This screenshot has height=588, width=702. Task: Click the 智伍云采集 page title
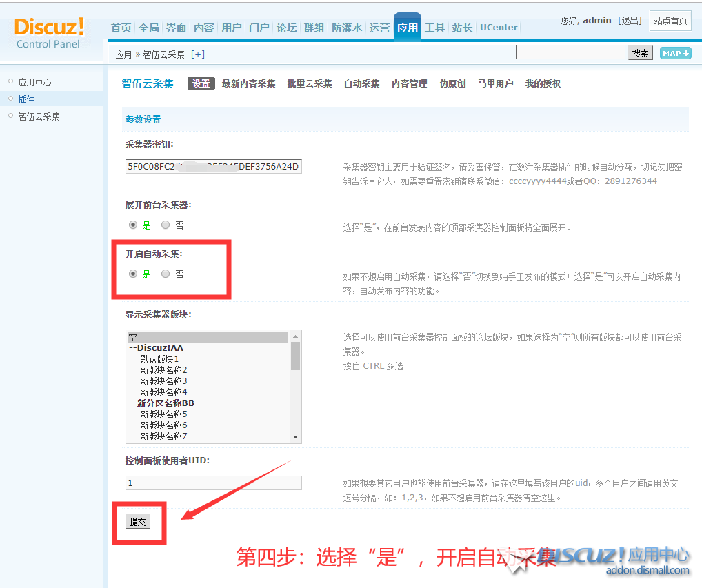coord(148,83)
